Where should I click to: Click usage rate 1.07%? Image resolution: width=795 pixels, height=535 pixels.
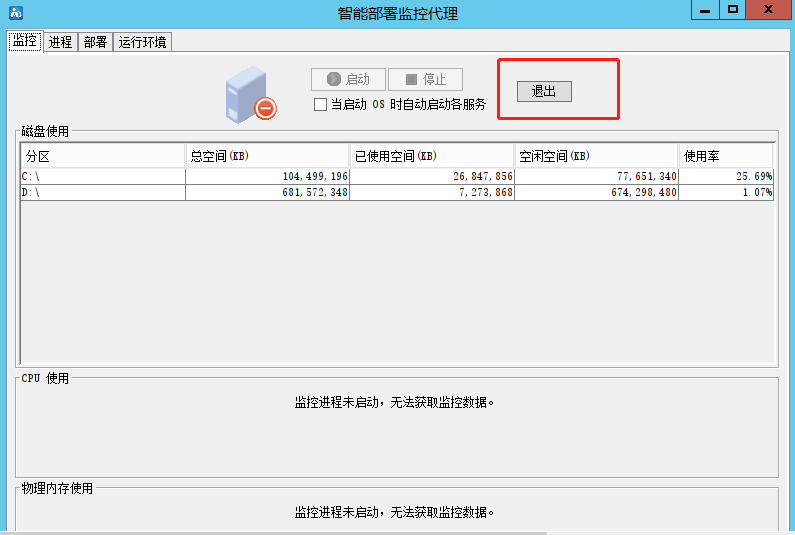tap(757, 193)
